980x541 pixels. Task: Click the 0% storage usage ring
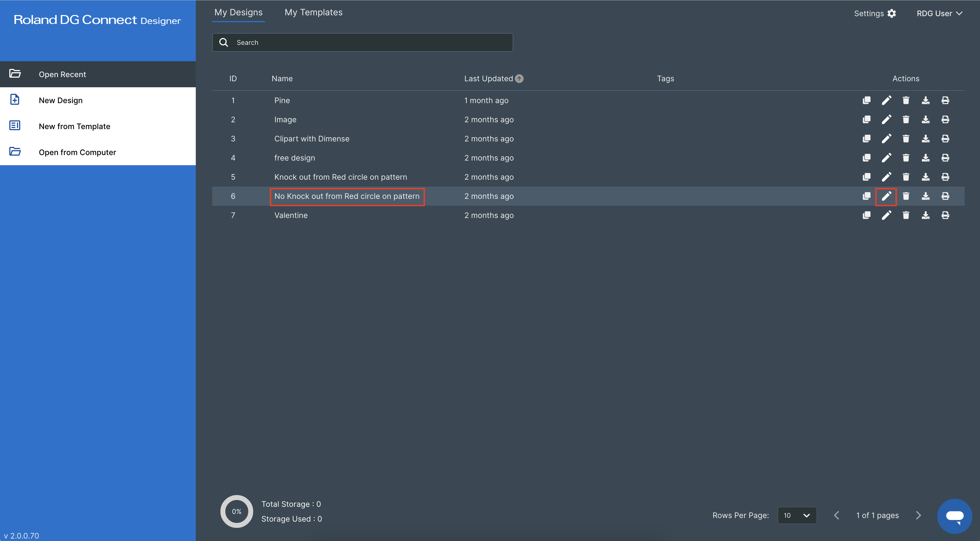pos(237,511)
